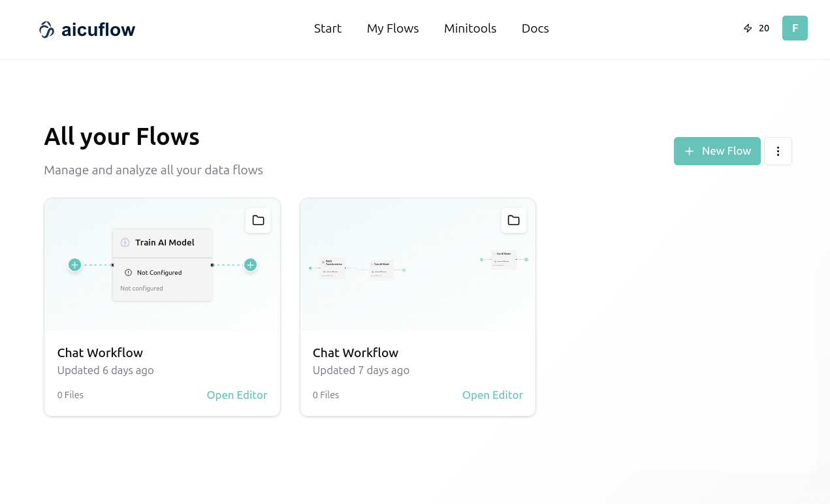Navigate to Minitools
This screenshot has width=830, height=504.
(x=470, y=29)
